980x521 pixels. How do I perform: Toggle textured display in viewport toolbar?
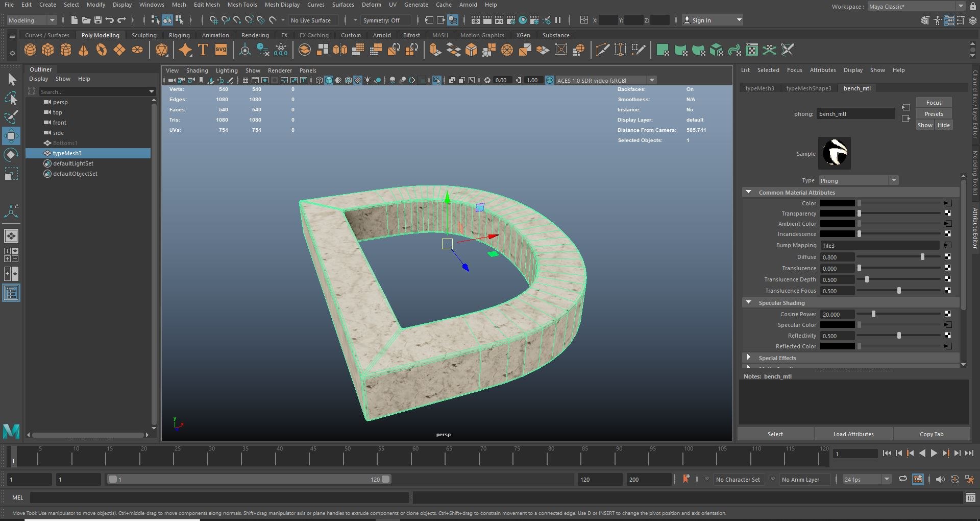tap(358, 80)
